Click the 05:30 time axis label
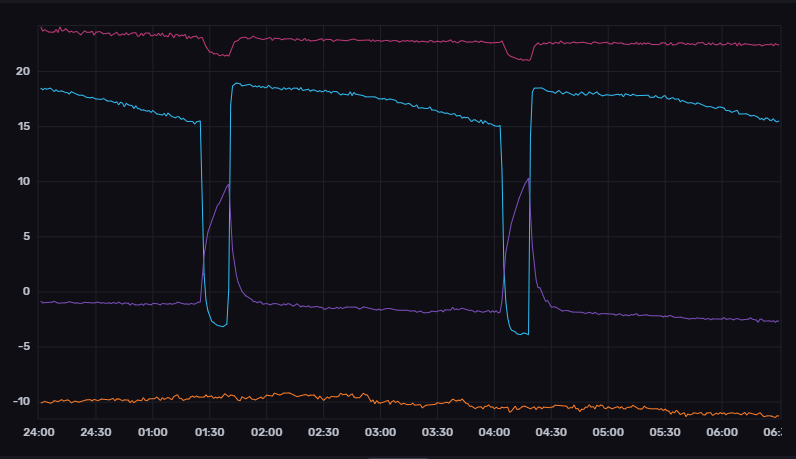This screenshot has height=459, width=796. tap(665, 432)
